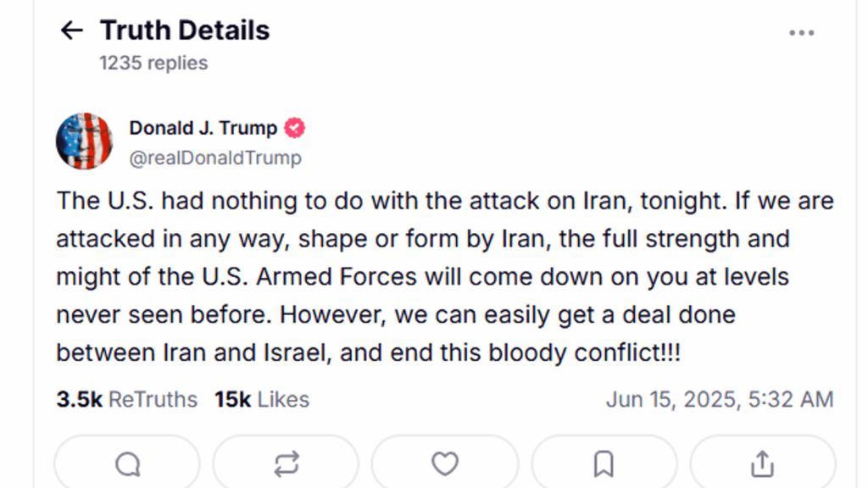Click the Truth Details heading

coord(185,30)
